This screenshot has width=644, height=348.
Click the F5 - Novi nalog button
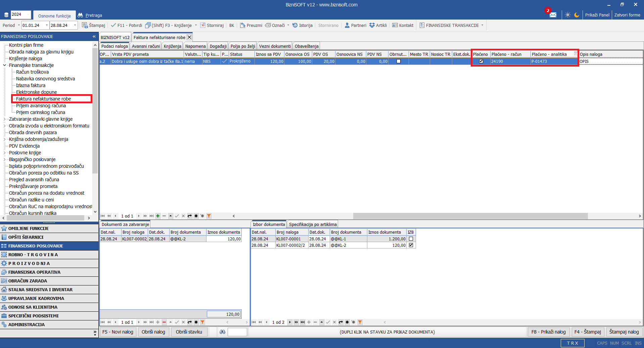(118, 332)
